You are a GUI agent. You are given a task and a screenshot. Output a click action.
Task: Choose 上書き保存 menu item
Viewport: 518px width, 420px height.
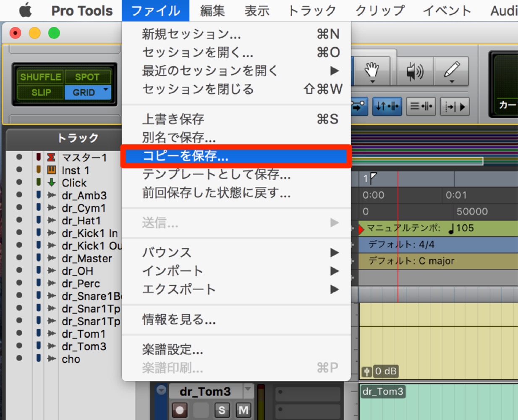click(236, 119)
